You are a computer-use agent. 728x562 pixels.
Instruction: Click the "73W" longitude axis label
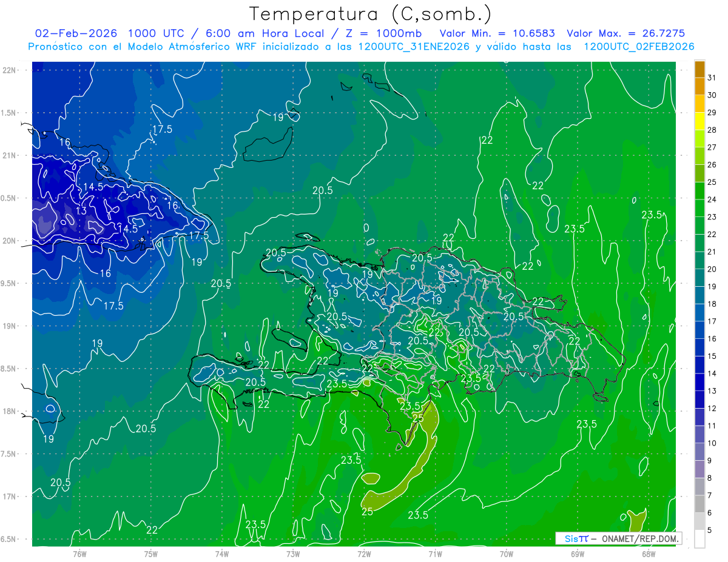tap(293, 554)
